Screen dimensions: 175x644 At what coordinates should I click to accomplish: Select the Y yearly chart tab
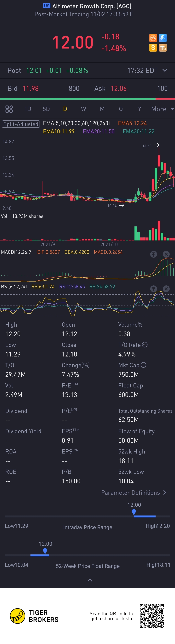(140, 109)
